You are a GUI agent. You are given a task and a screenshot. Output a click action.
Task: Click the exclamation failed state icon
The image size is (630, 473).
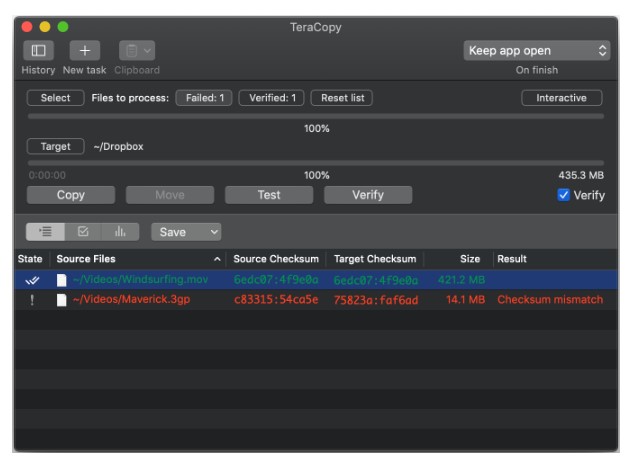pyautogui.click(x=32, y=300)
